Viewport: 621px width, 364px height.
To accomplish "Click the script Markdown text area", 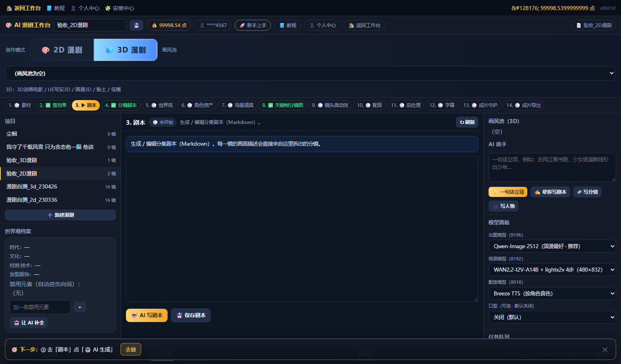I will click(302, 229).
